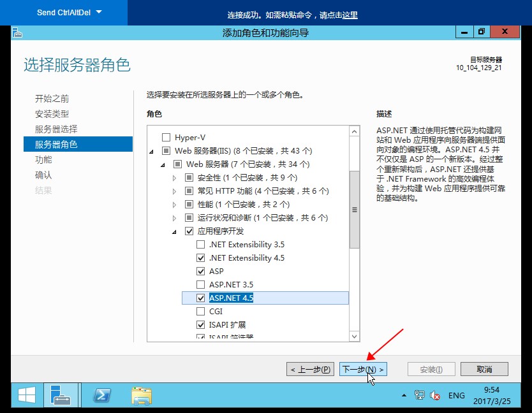
Task: Click the wizard window title icon
Action: coord(17,33)
